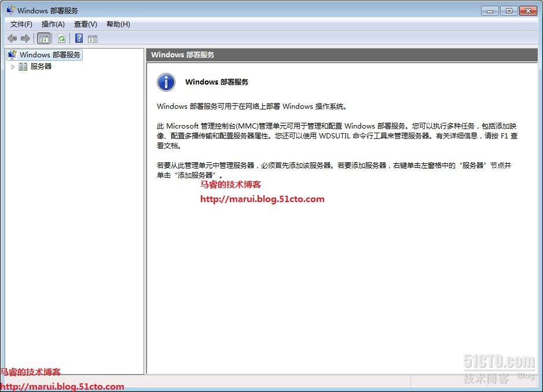Select the 服务器 label in the tree
Viewport: 543px width, 392px height.
(41, 67)
